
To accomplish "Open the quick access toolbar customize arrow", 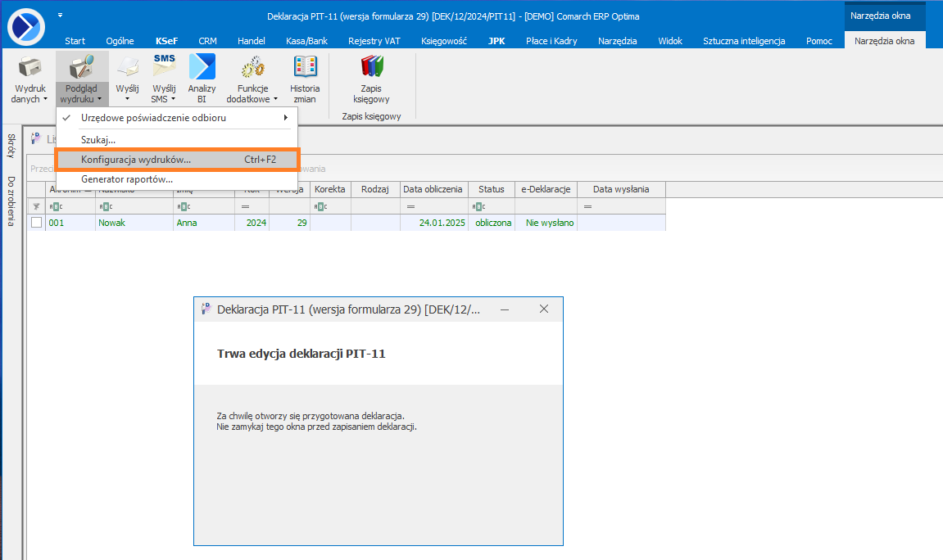I will tap(60, 15).
